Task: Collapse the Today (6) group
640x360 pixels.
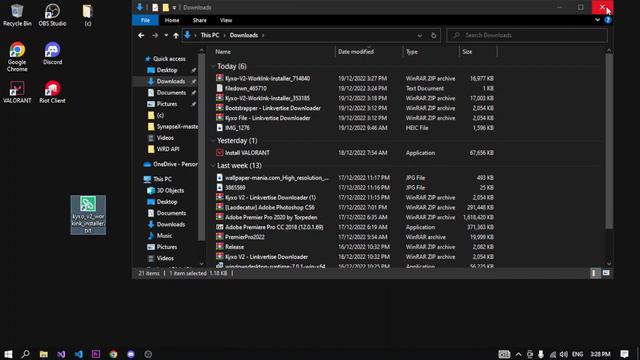Action: [213, 66]
